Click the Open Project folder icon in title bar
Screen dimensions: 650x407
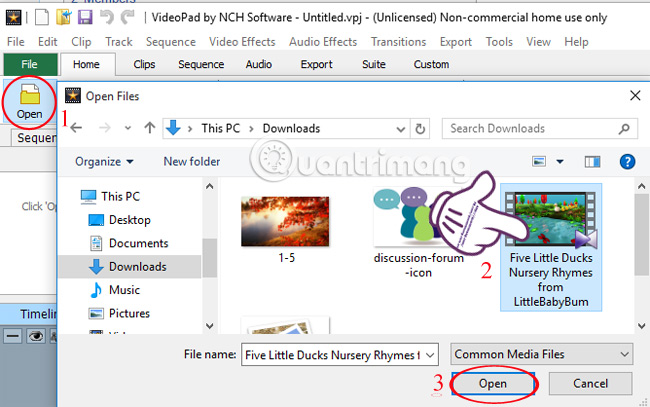pyautogui.click(x=64, y=17)
